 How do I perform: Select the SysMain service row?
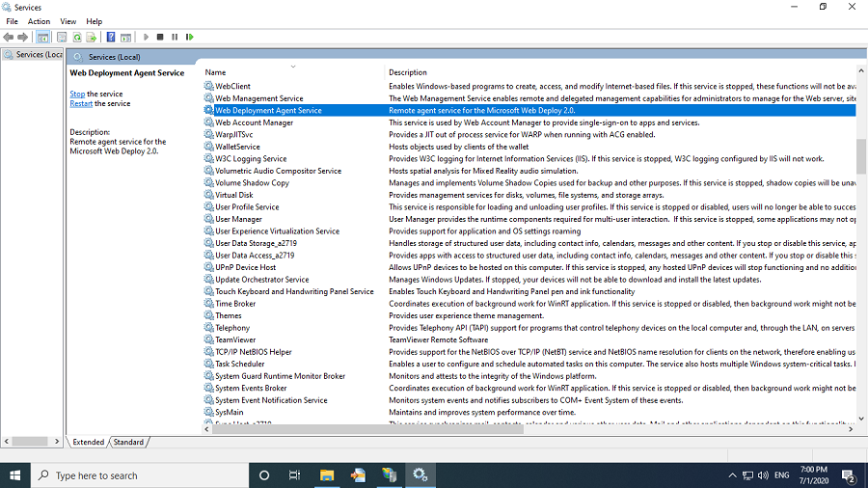tap(529, 412)
